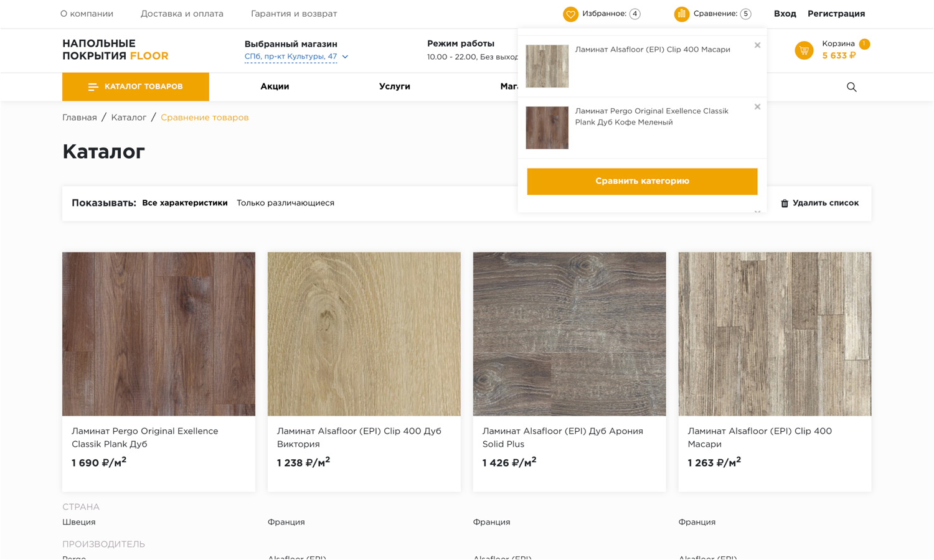Click the search magnifier icon
This screenshot has height=560, width=934.
tap(851, 87)
